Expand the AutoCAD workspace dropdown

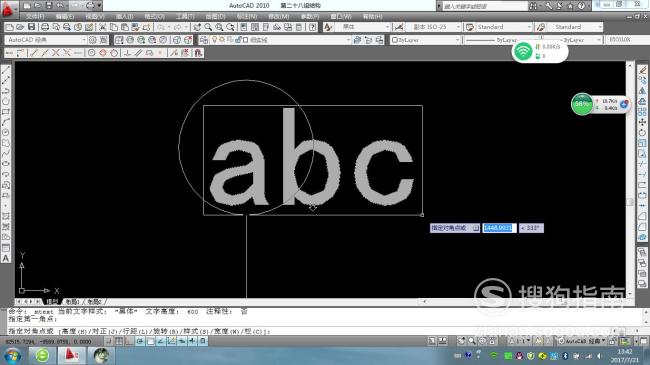pyautogui.click(x=46, y=40)
